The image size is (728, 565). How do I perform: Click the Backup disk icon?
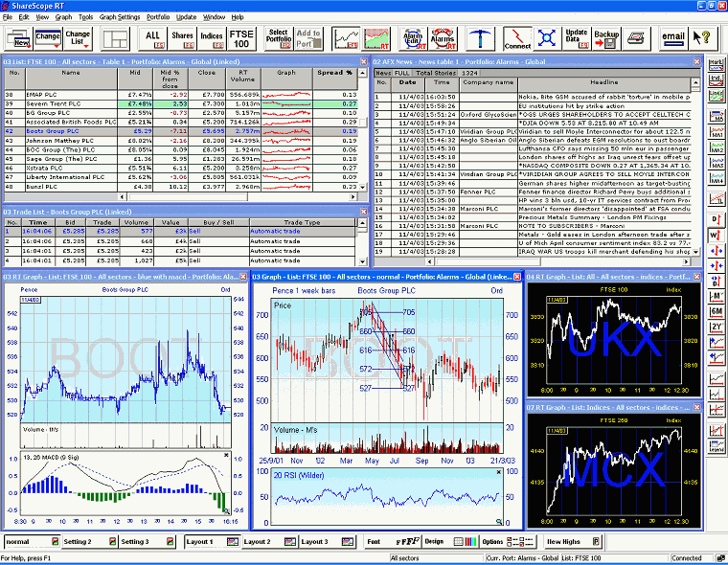606,38
